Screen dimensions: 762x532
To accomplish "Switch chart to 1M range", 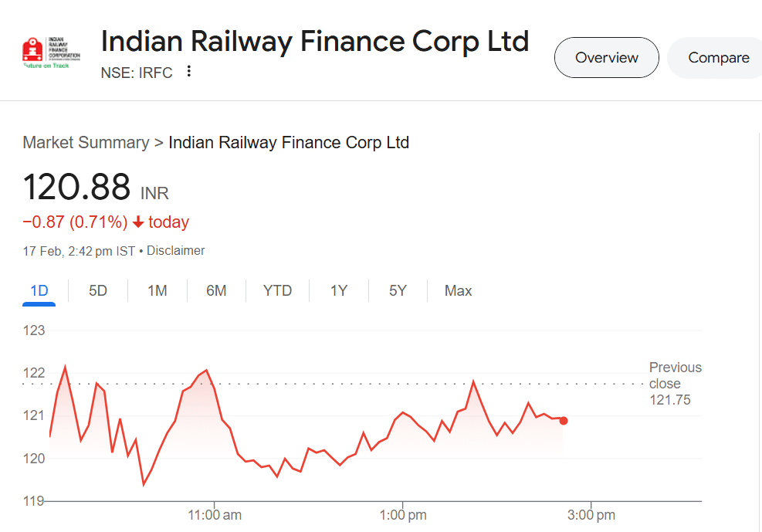I will tap(157, 290).
